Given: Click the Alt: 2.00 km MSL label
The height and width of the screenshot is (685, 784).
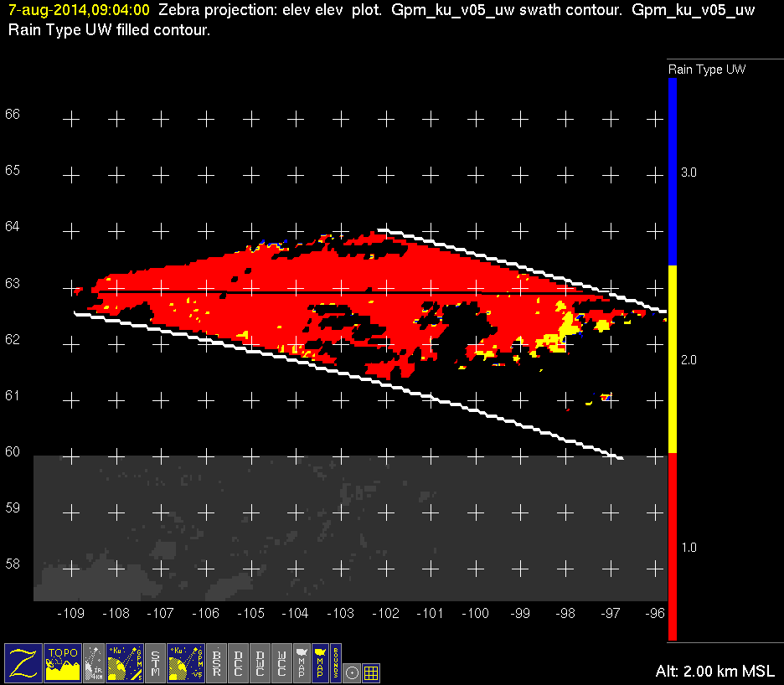Looking at the screenshot, I should point(716,672).
